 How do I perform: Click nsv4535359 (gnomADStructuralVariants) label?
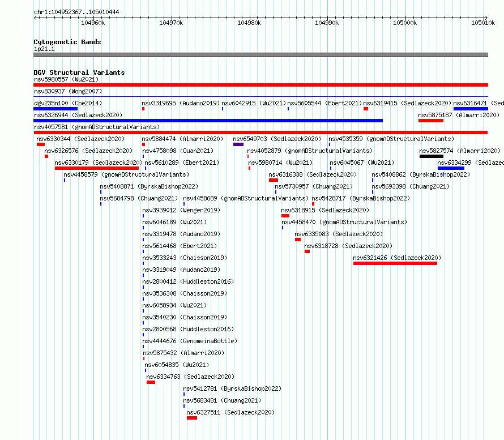click(x=391, y=139)
